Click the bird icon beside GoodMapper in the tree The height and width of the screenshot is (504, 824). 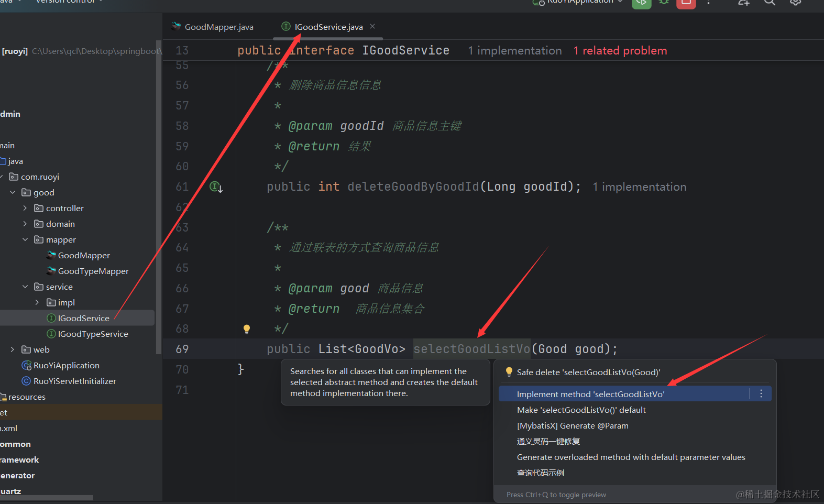(x=51, y=255)
